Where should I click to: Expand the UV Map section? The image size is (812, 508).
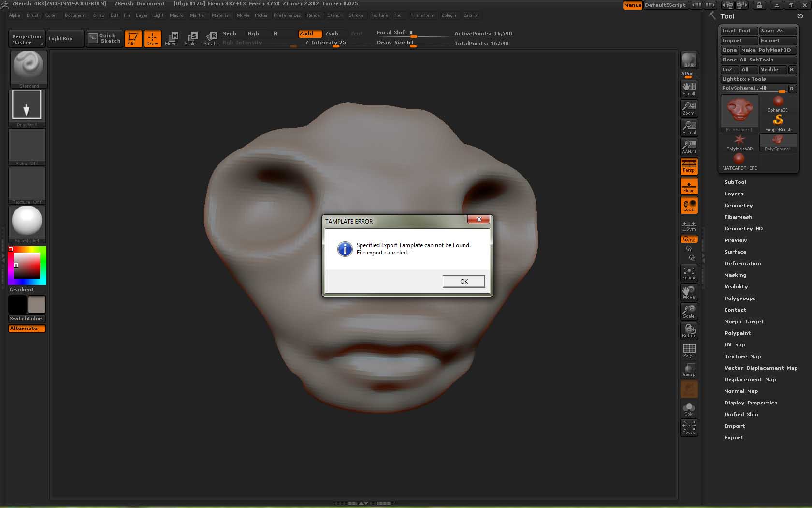point(735,345)
